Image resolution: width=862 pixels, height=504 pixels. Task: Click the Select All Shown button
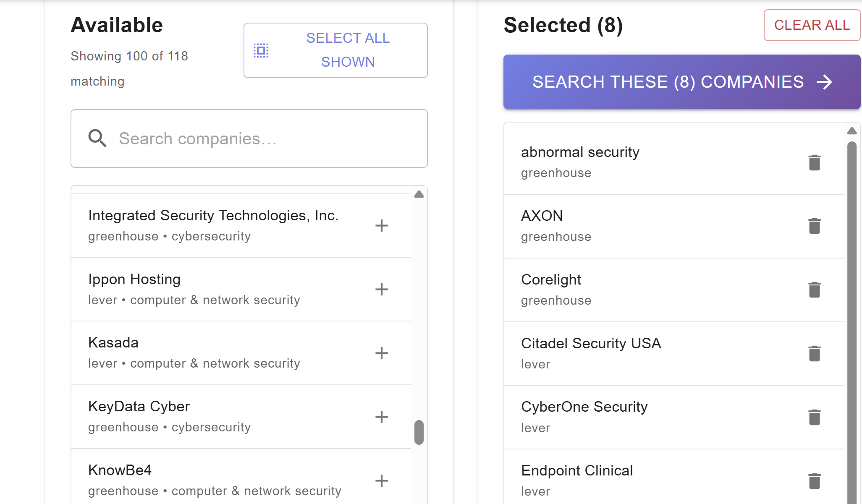(x=335, y=50)
